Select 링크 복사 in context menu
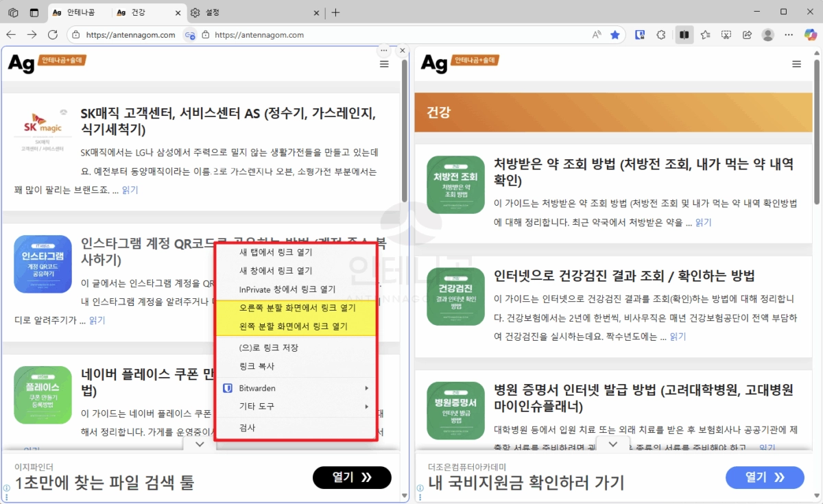Viewport: 823px width, 504px height. 296,366
